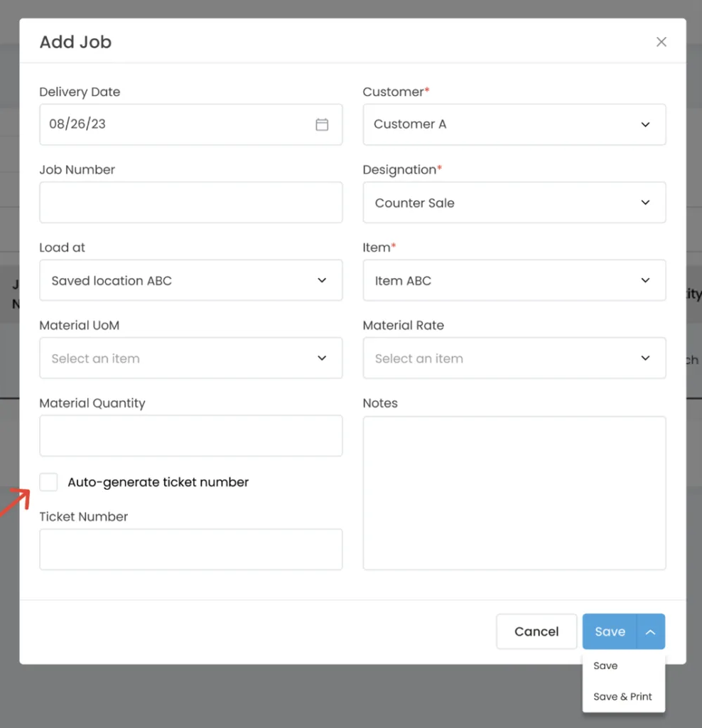Focus the Ticket Number input
The image size is (702, 728).
coord(190,549)
